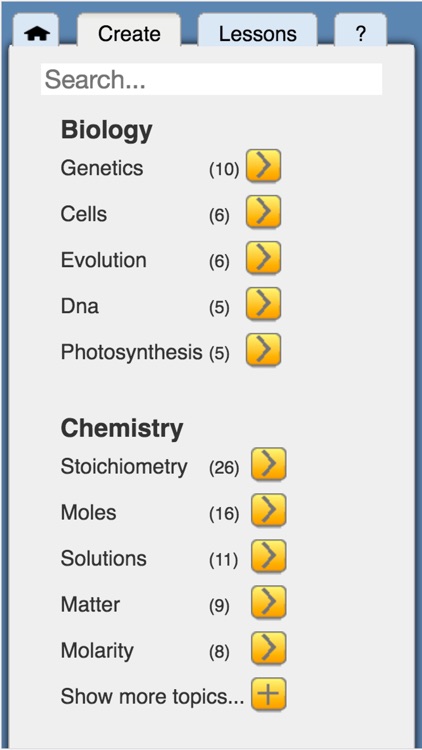Viewport: 422px width, 750px height.
Task: Select the Stoichiometry topic label
Action: 124,467
